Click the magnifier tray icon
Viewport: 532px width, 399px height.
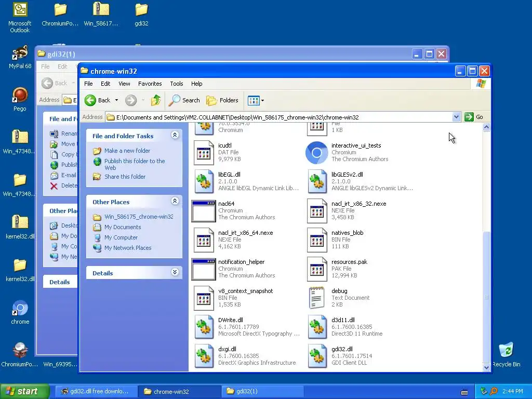[x=494, y=391]
